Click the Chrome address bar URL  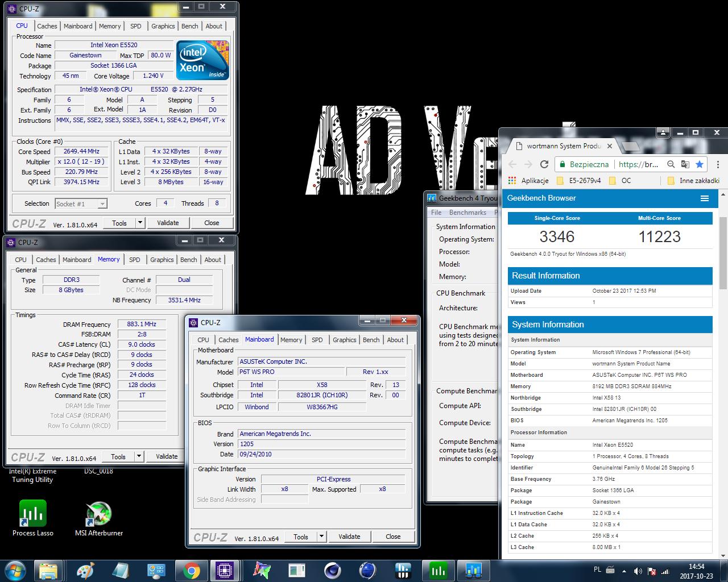click(638, 164)
